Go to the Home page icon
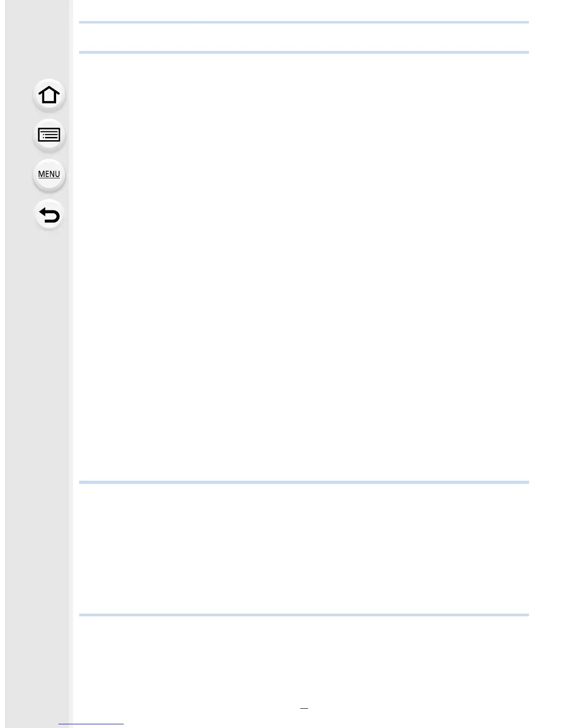563x728 pixels. pos(49,96)
